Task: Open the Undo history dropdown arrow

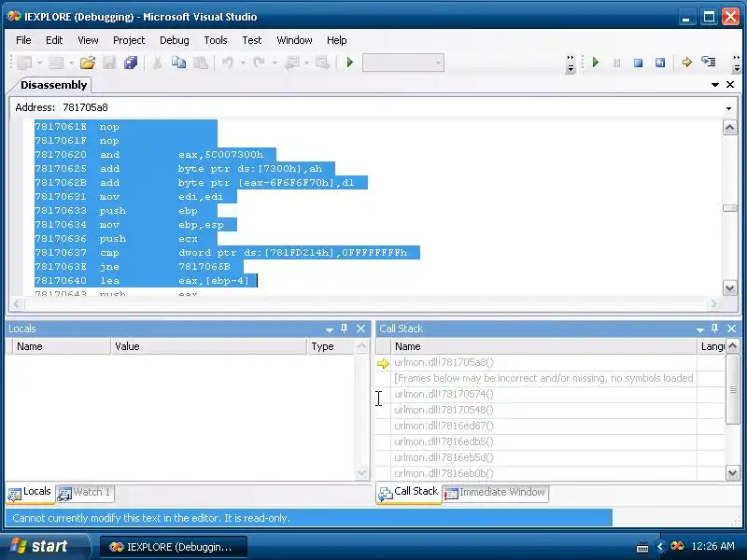Action: pos(243,63)
